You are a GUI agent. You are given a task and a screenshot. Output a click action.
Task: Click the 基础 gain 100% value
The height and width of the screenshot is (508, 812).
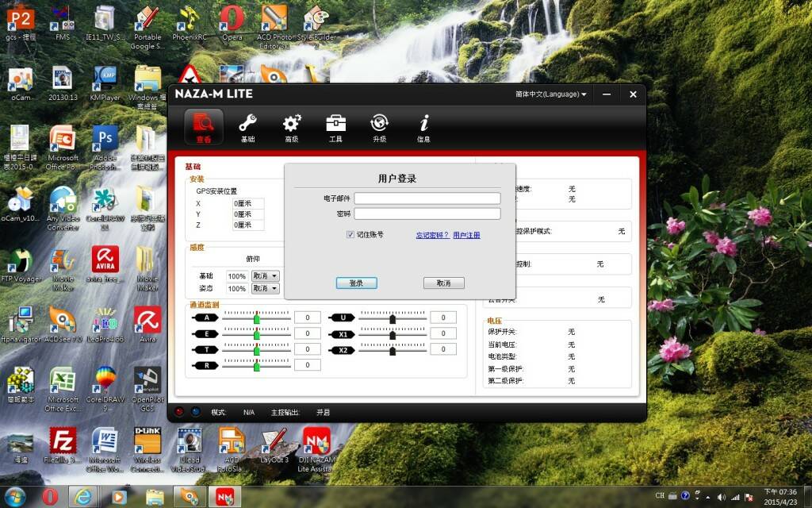[236, 276]
